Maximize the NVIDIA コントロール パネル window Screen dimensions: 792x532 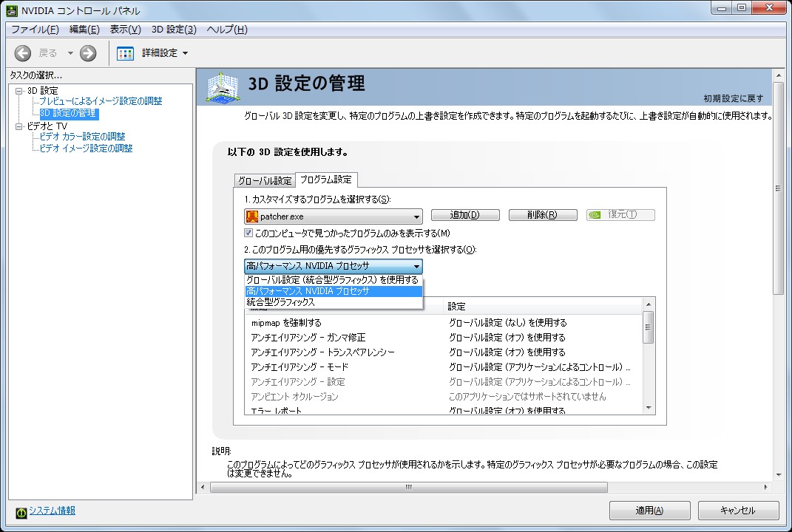click(x=742, y=7)
